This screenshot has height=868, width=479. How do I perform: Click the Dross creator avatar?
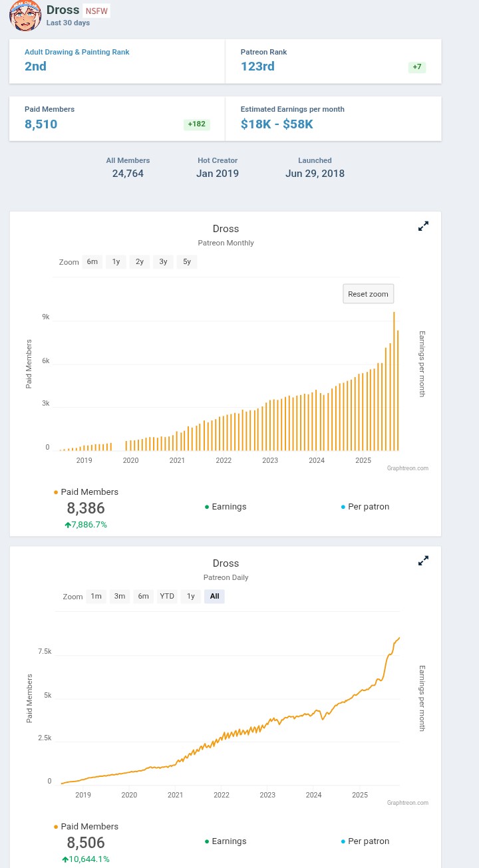(25, 16)
